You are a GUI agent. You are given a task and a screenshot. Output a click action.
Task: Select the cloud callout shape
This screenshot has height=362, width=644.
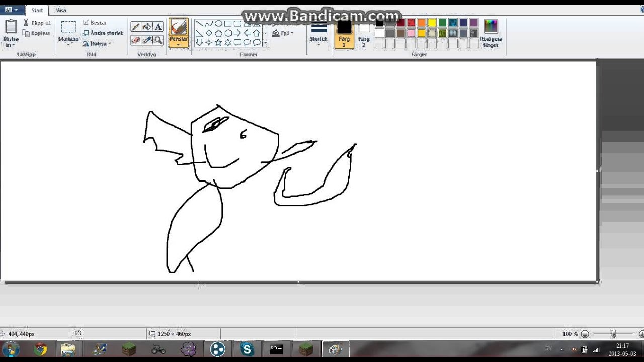coord(257,43)
